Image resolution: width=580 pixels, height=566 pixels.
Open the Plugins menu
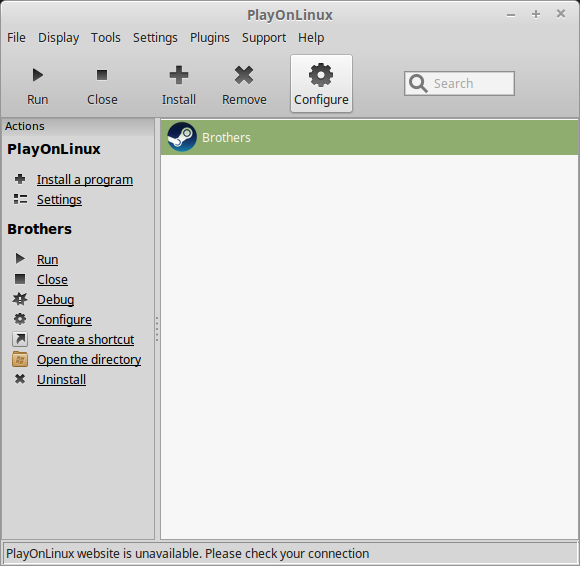pyautogui.click(x=210, y=38)
